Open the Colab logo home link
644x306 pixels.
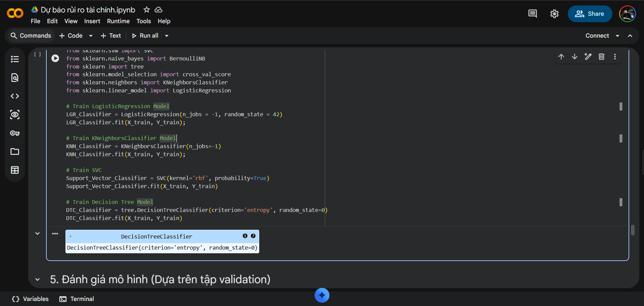(x=15, y=13)
